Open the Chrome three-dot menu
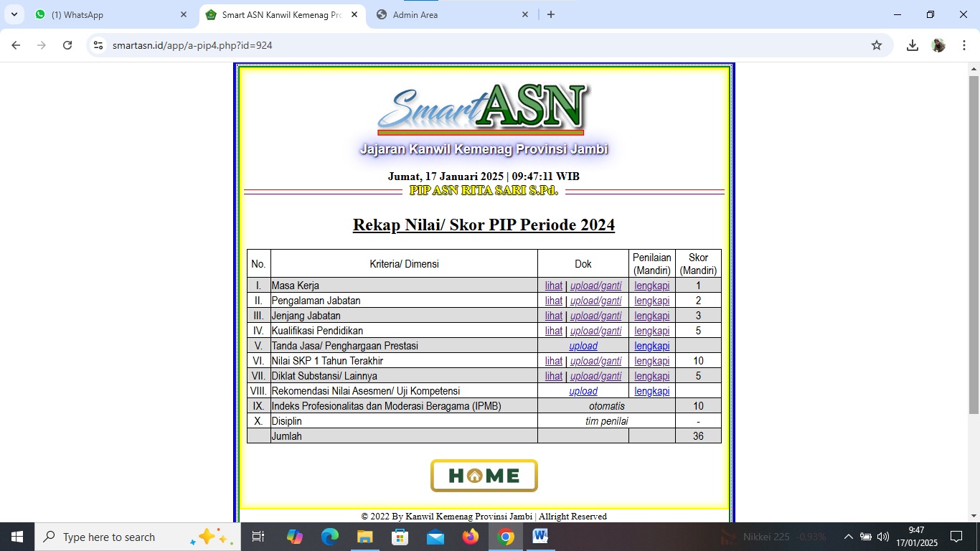This screenshot has width=980, height=551. 963,45
